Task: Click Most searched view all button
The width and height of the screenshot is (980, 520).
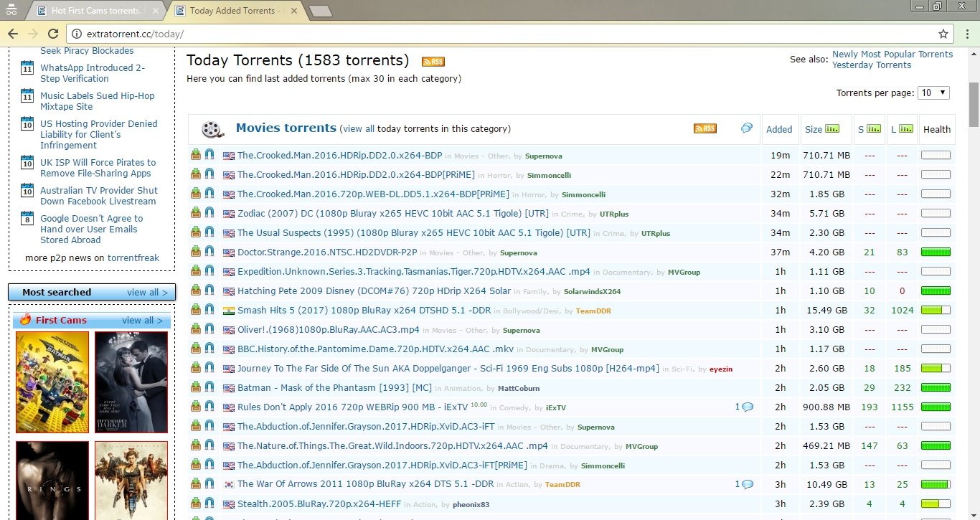Action: (147, 292)
